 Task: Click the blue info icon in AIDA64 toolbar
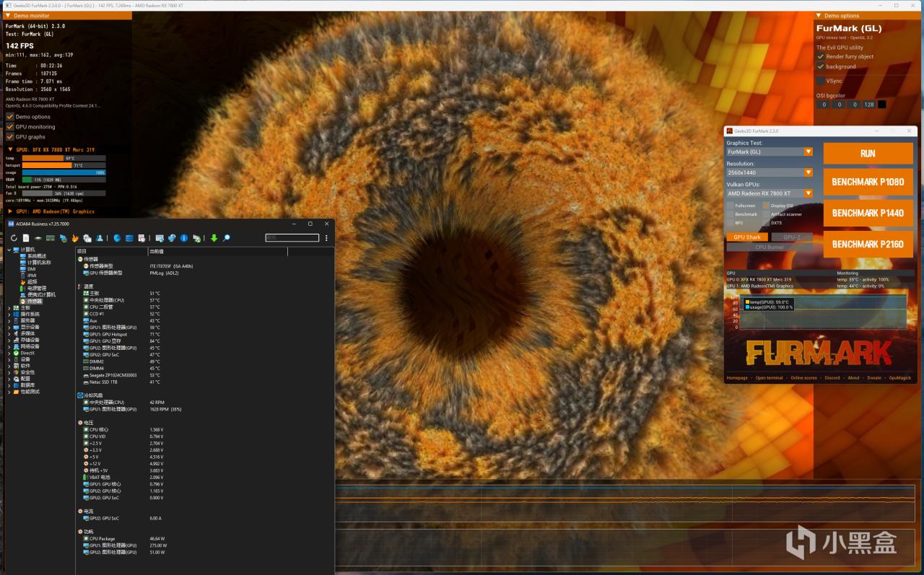coord(184,238)
